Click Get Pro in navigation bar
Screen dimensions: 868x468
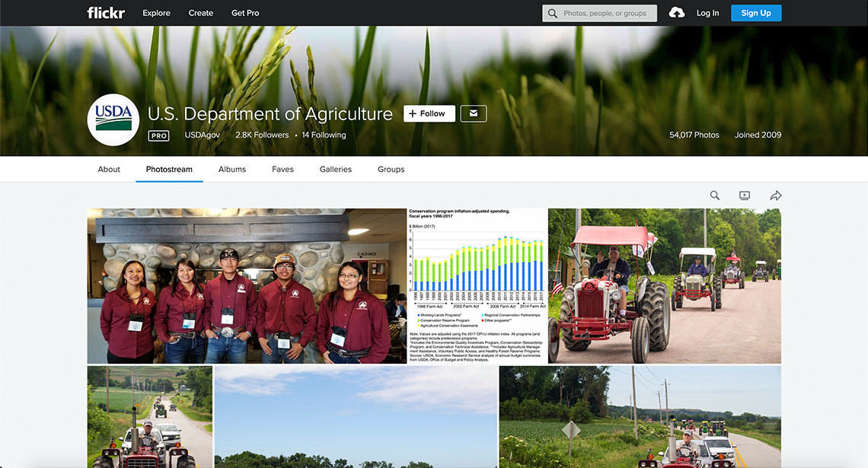click(x=245, y=13)
